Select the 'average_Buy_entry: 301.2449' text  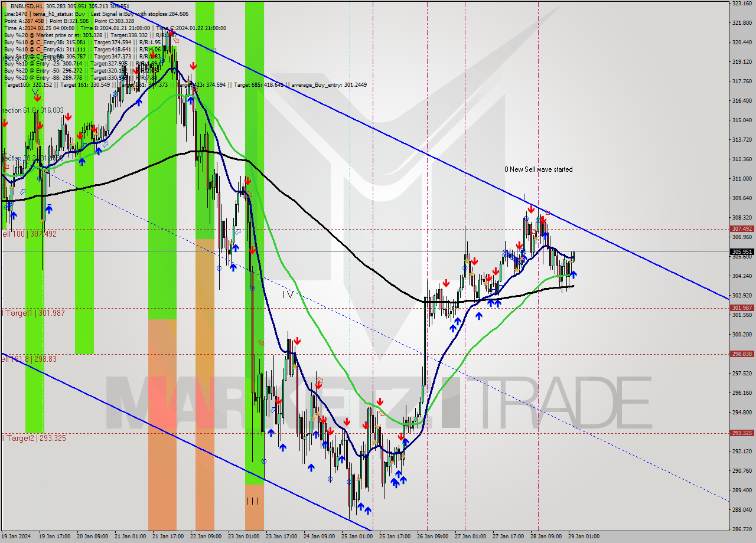[328, 84]
